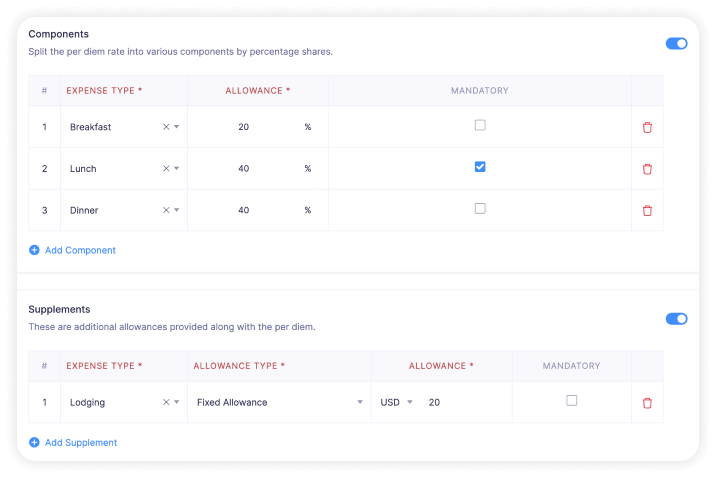Delete the Lodging supplement row
Image resolution: width=716 pixels, height=478 pixels.
pos(647,403)
